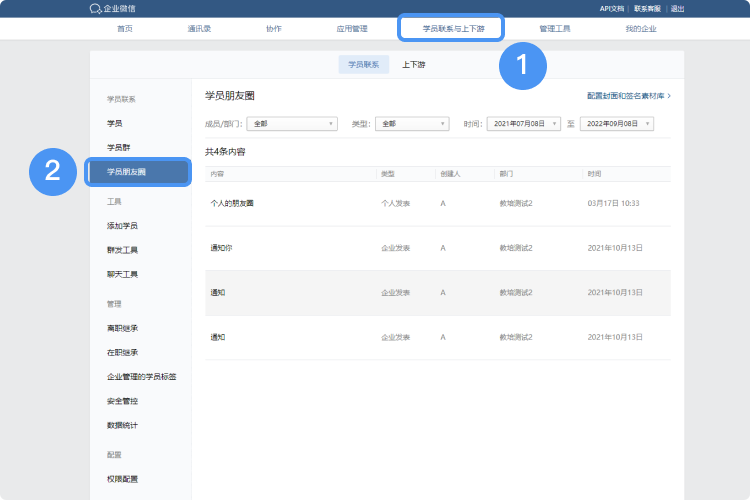Viewport: 750px width, 500px height.
Task: Click the 部门 column header
Action: pyautogui.click(x=507, y=174)
